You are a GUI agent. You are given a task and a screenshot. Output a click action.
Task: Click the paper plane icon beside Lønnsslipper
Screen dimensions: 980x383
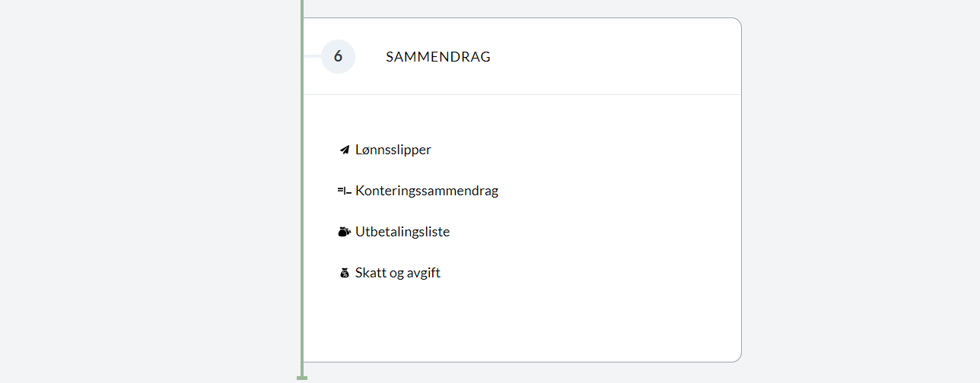pyautogui.click(x=344, y=150)
